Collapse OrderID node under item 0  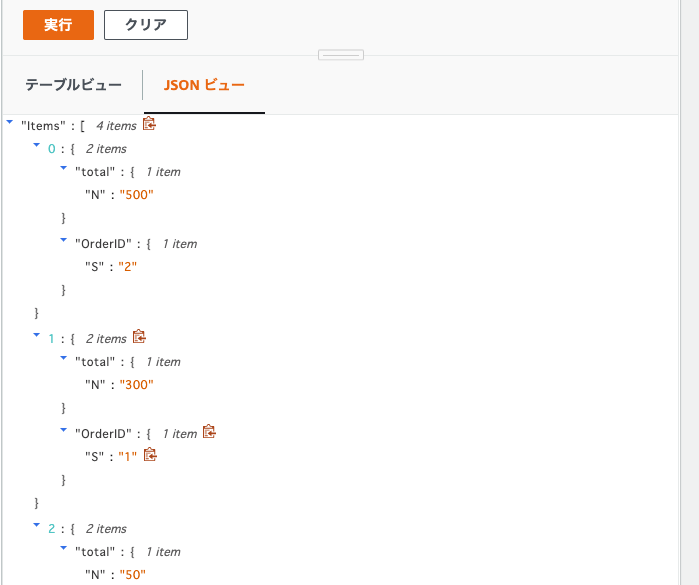(64, 241)
